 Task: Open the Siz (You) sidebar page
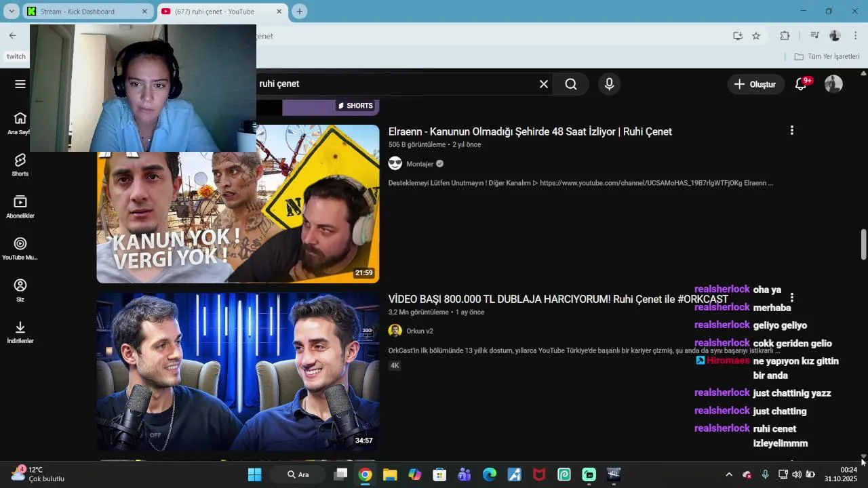click(20, 290)
